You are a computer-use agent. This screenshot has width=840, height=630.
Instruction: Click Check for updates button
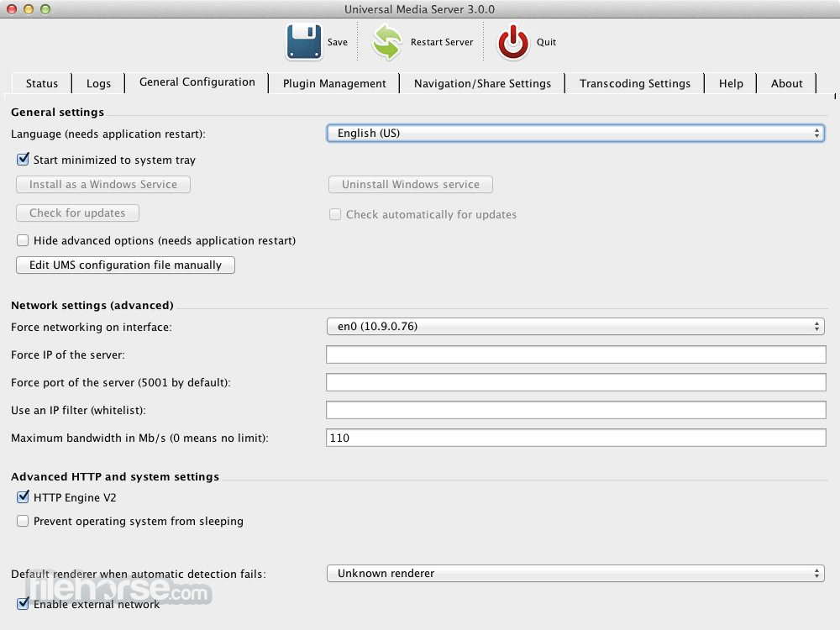pos(77,213)
